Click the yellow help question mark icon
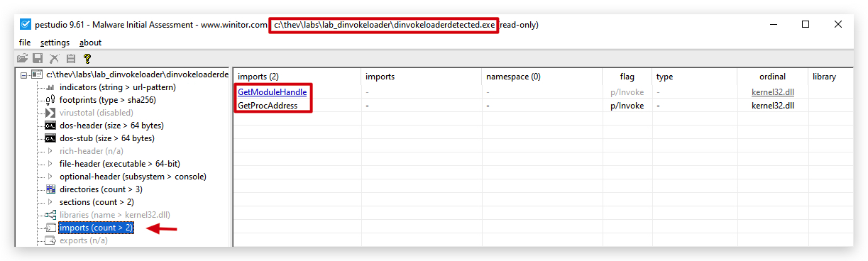 click(87, 58)
